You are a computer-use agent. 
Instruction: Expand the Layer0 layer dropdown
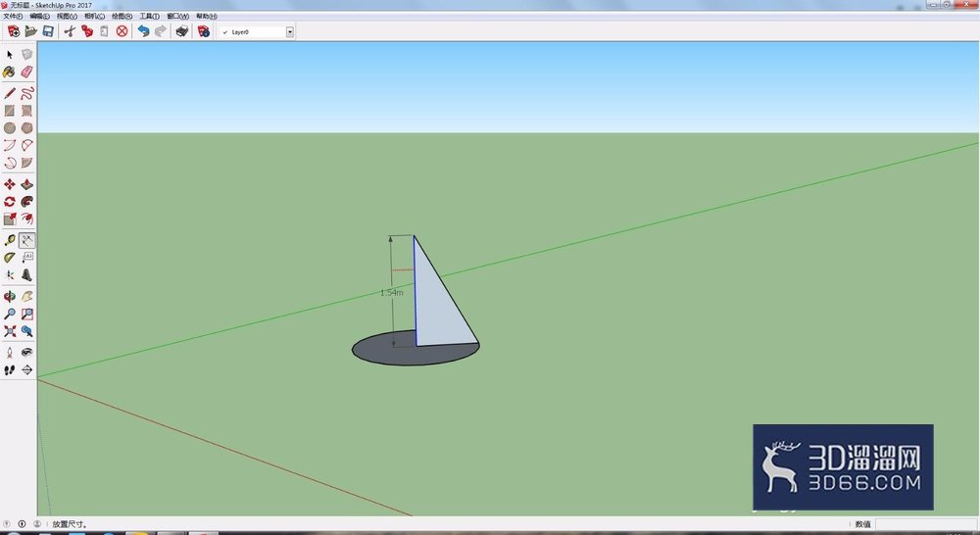click(290, 32)
